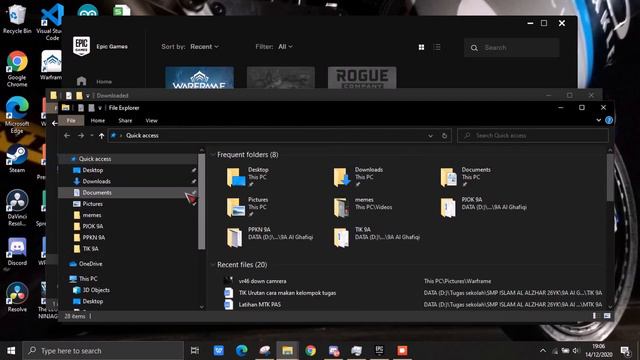
Task: Open DaVinci Resolve desktop shortcut
Action: pyautogui.click(x=17, y=208)
